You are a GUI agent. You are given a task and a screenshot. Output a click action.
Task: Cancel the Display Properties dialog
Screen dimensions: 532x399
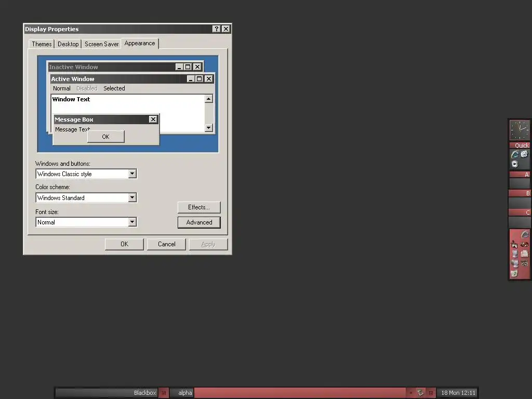(x=166, y=244)
